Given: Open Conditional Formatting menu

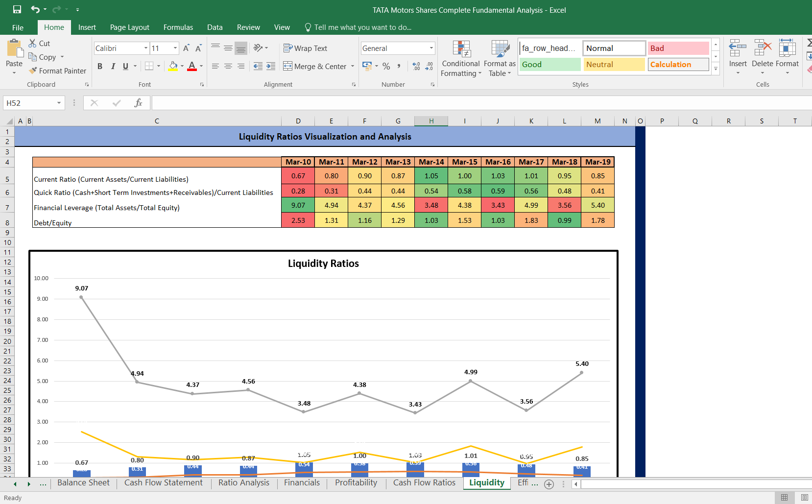Looking at the screenshot, I should coord(461,58).
